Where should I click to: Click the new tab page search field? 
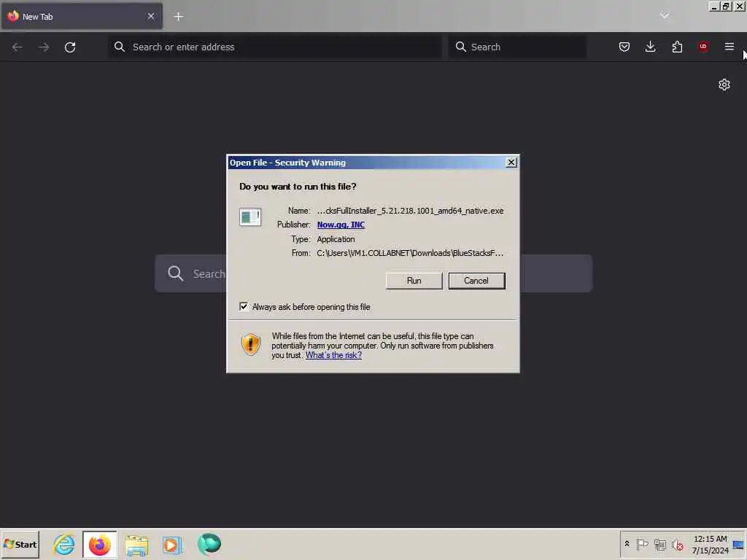point(373,274)
